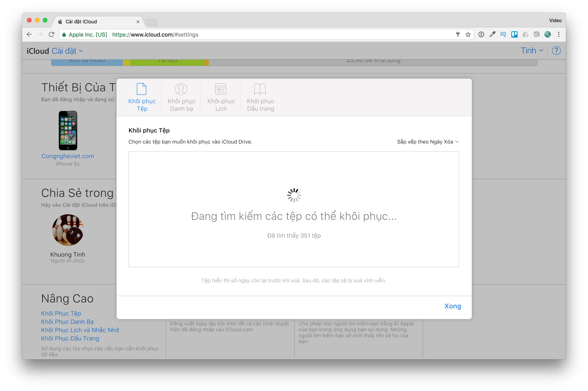Click the Xong button

click(452, 306)
